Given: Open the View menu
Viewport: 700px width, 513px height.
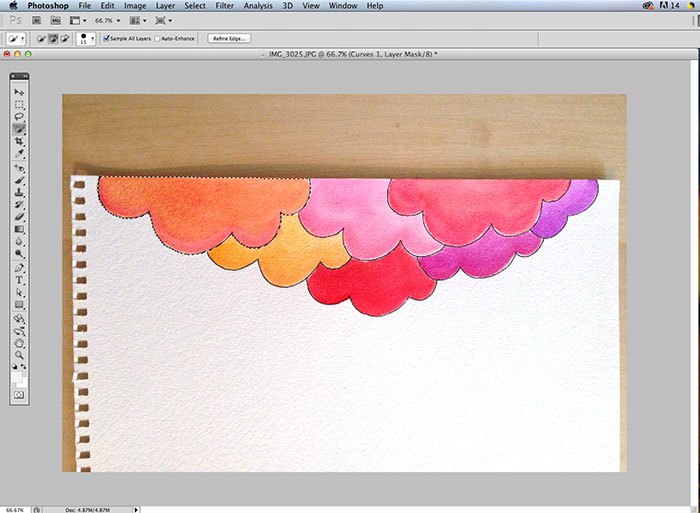Looking at the screenshot, I should [311, 6].
